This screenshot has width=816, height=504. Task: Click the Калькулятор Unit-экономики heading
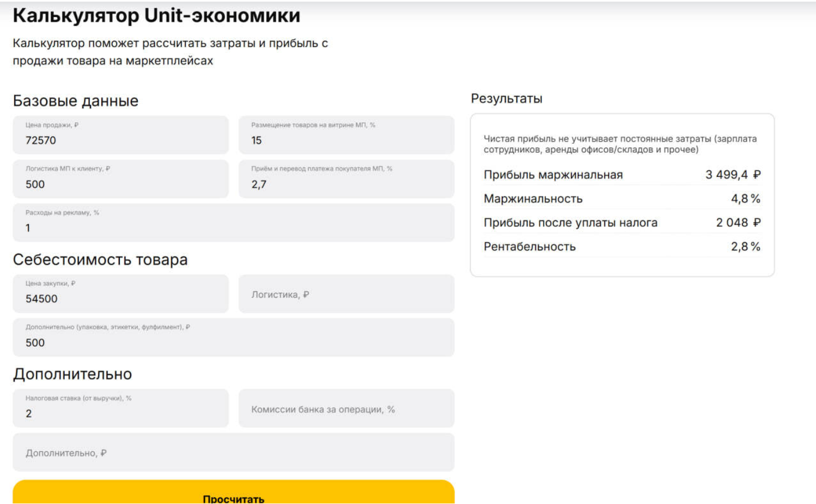156,15
